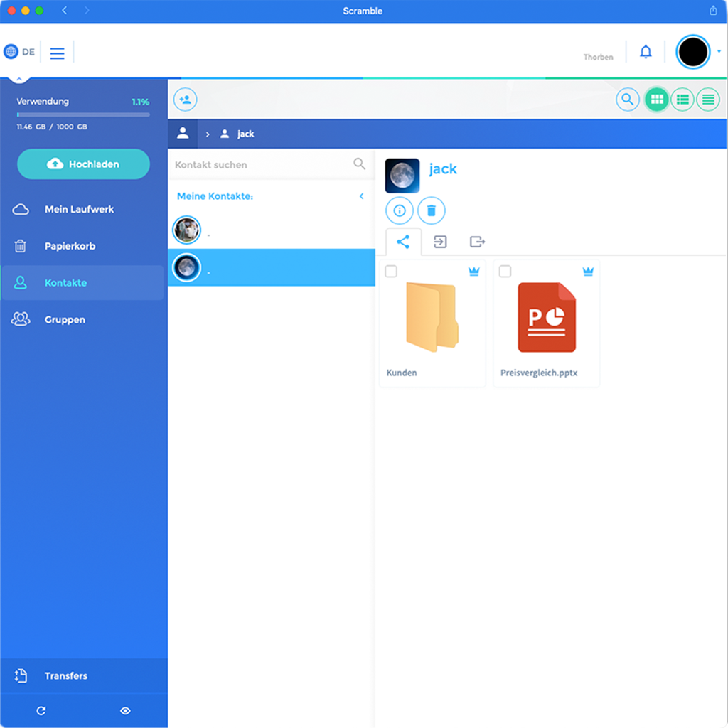The width and height of the screenshot is (728, 728).
Task: Open Gruppen section
Action: [x=82, y=319]
